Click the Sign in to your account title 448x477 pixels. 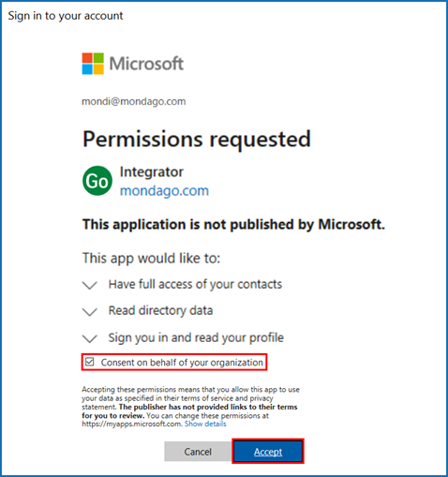pos(66,16)
